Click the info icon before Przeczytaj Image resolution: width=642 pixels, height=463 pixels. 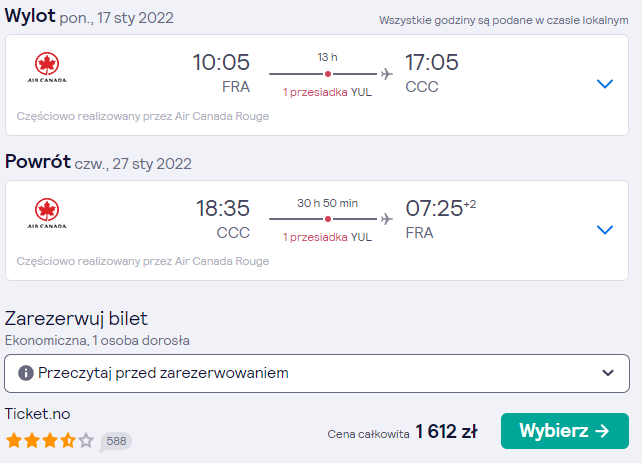(x=25, y=373)
